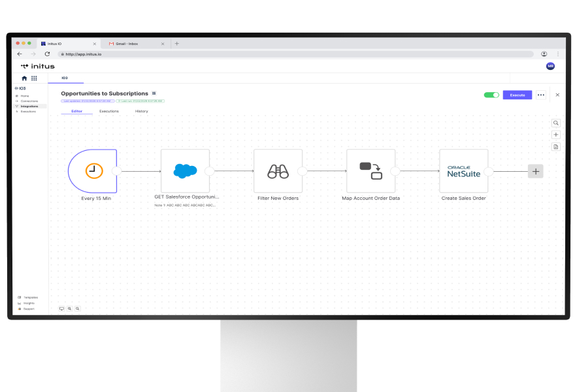Screen dimensions: 575x392
Task: Open a new browser tab
Action: tap(177, 44)
